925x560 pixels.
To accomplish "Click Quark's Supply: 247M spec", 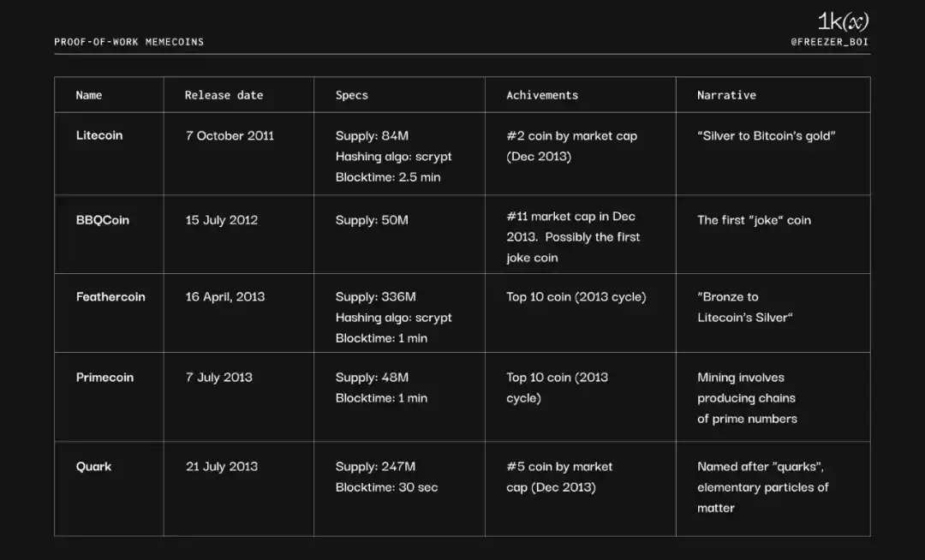I will (375, 467).
